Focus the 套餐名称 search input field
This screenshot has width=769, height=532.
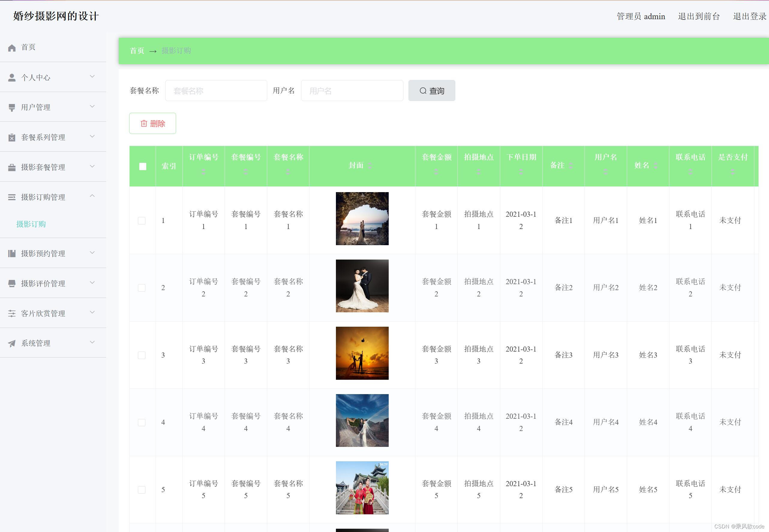click(216, 91)
